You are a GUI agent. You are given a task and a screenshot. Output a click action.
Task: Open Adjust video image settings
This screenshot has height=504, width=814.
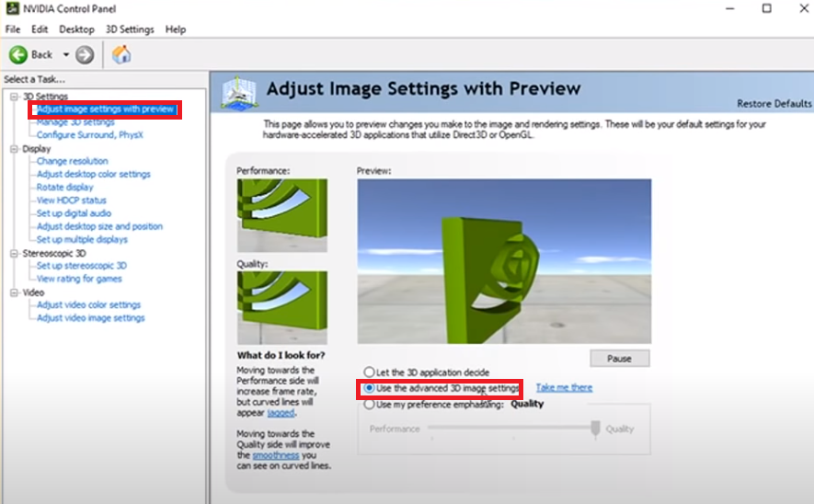[90, 317]
